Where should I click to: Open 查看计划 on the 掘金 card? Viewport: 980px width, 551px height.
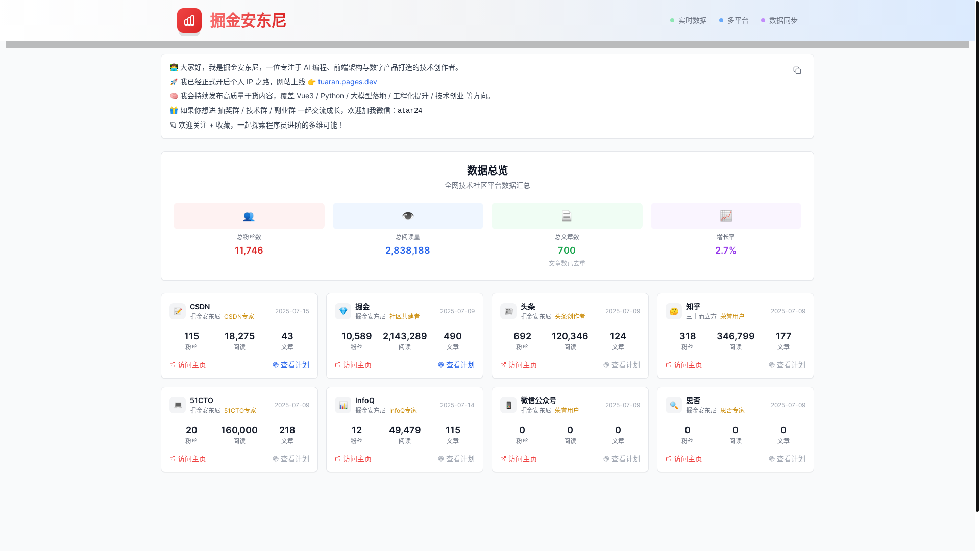(456, 365)
